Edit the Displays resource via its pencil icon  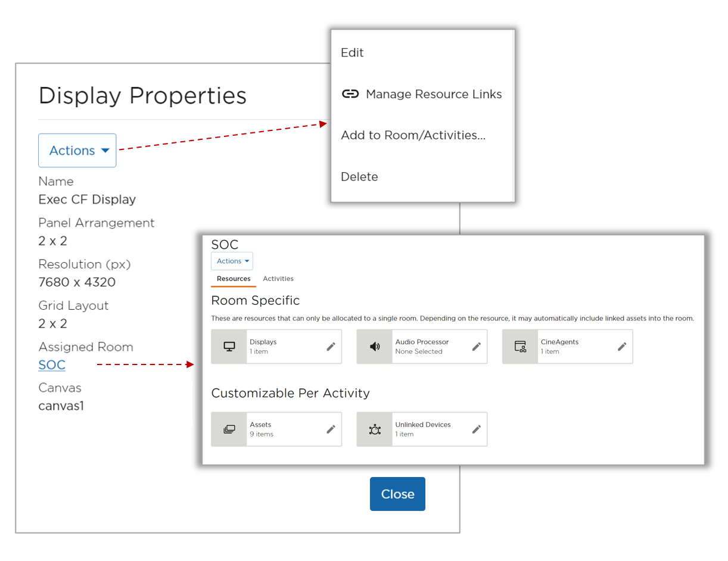pyautogui.click(x=332, y=346)
